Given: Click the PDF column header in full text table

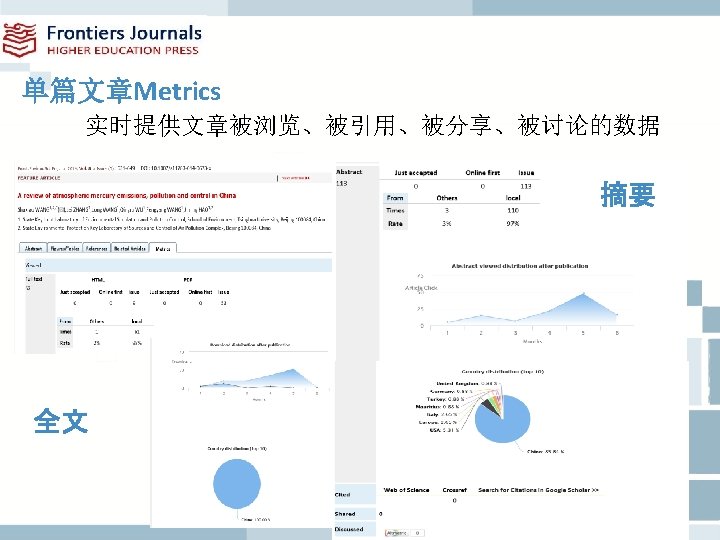Looking at the screenshot, I should point(188,280).
